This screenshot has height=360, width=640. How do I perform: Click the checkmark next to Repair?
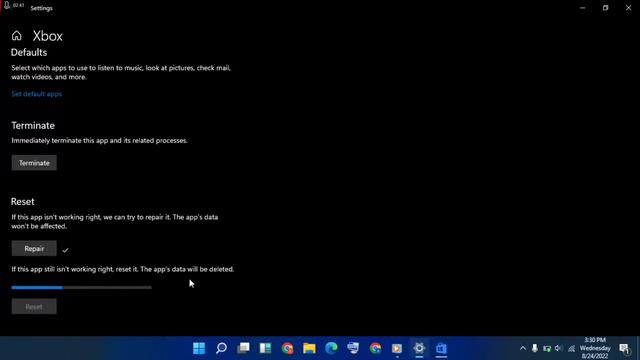pyautogui.click(x=65, y=250)
